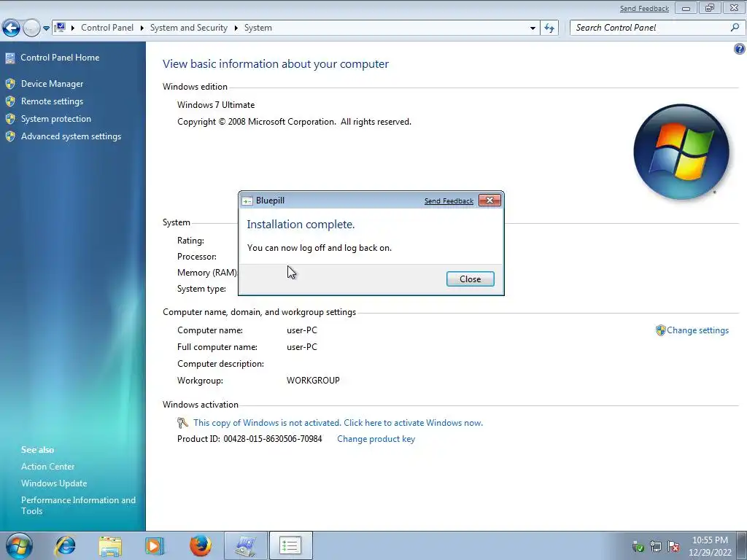Go back with the Back arrow button
747x560 pixels.
12,28
